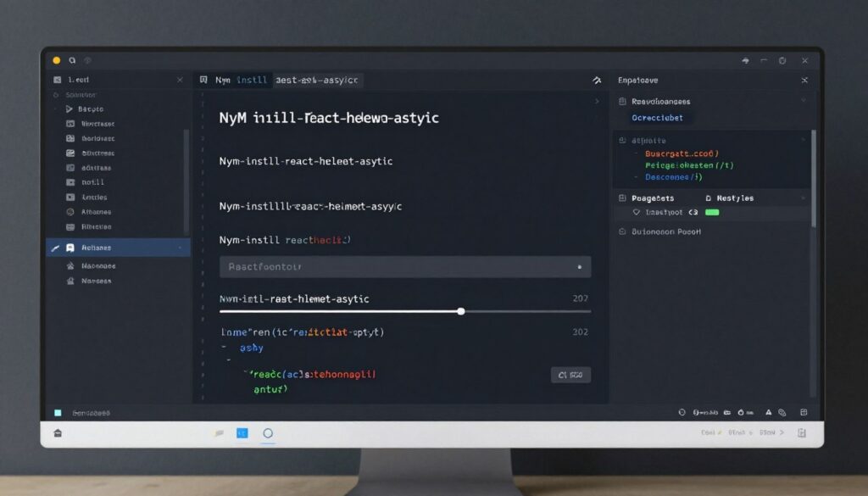Click the orange Buacrgatt..ccod) entry
The height and width of the screenshot is (496, 868).
pyautogui.click(x=682, y=154)
